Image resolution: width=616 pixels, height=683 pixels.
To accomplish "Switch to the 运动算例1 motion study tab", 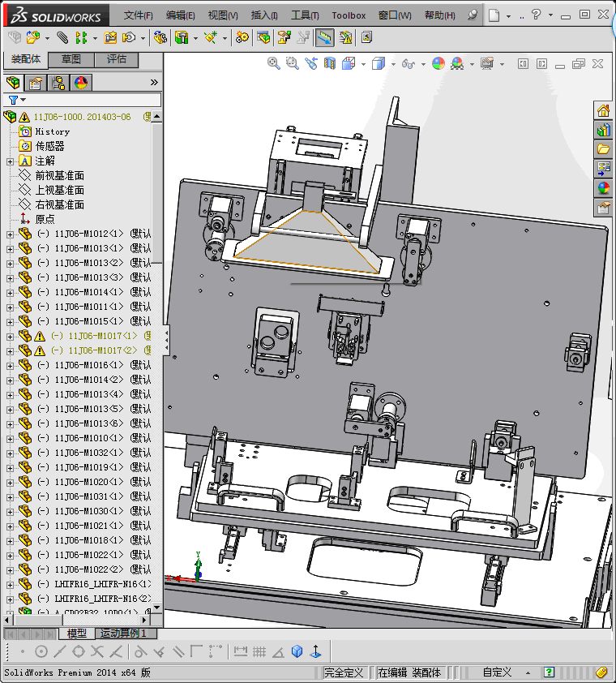I will [x=122, y=634].
